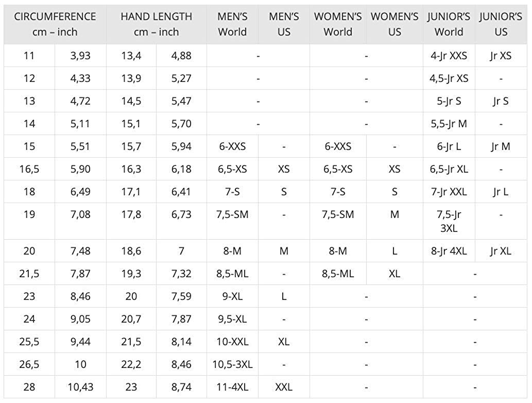Click the CIRCUMFERENCE cm – inch header
Screen dimensions: 532x403
[x=55, y=24]
